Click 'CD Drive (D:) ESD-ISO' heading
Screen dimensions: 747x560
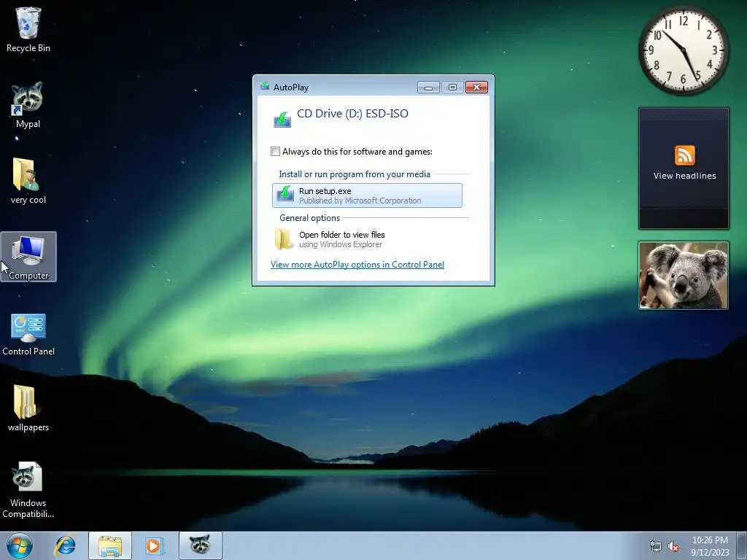tap(352, 114)
